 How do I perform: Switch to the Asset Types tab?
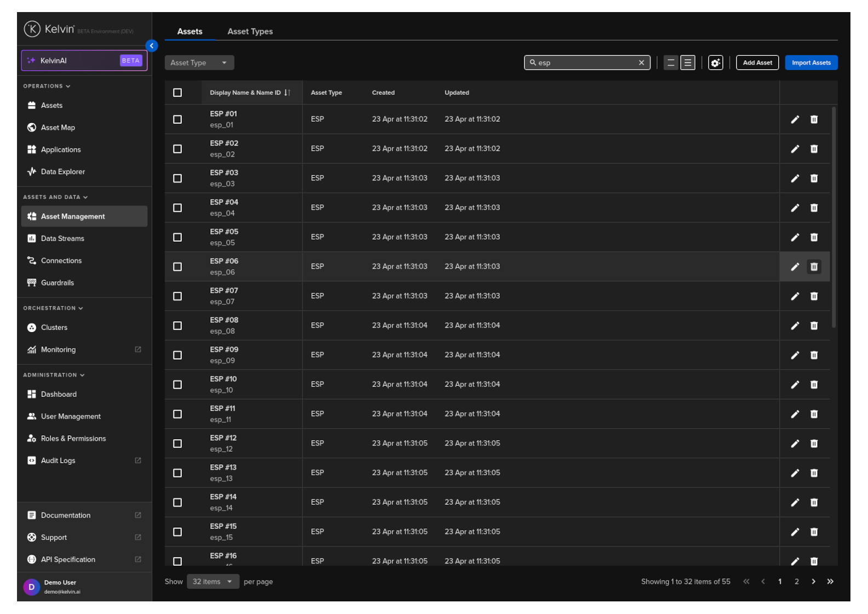[x=250, y=32]
